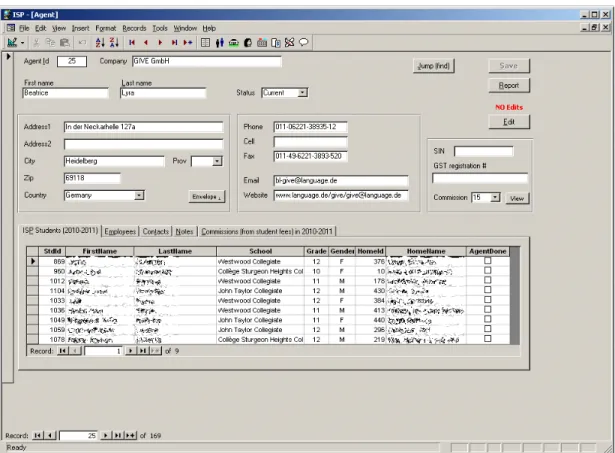Click the Company field containing GIVE GmbH
Screen dimensions: 615x453
(207, 61)
